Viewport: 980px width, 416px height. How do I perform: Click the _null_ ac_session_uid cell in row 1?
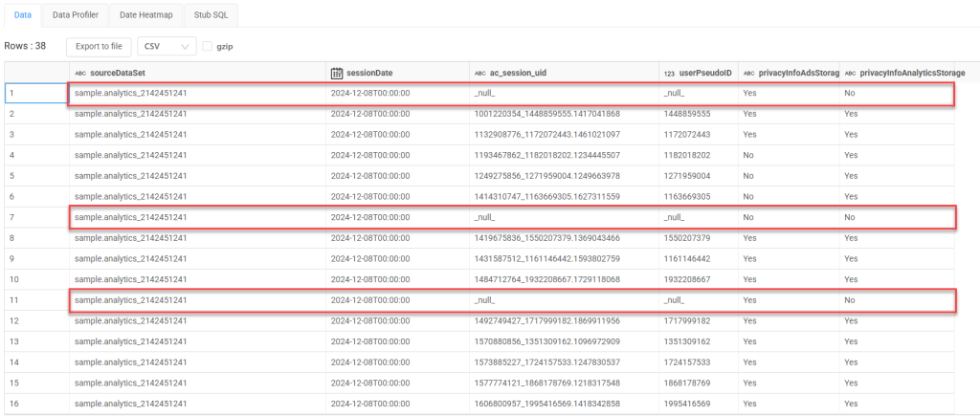click(x=564, y=94)
